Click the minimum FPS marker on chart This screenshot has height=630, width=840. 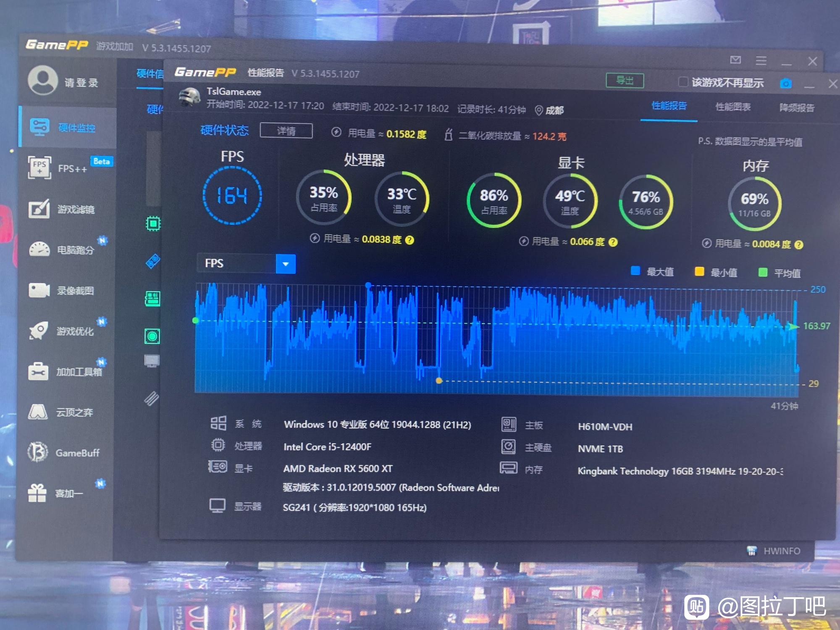point(439,381)
